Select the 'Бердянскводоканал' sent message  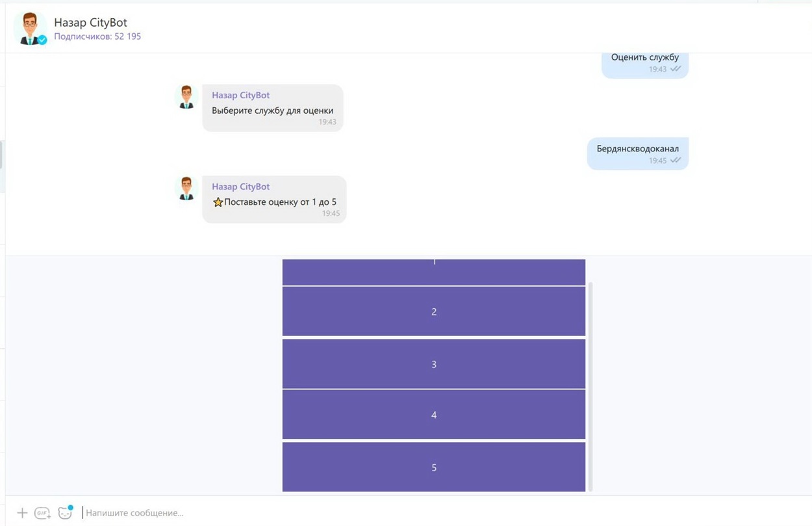click(x=638, y=153)
